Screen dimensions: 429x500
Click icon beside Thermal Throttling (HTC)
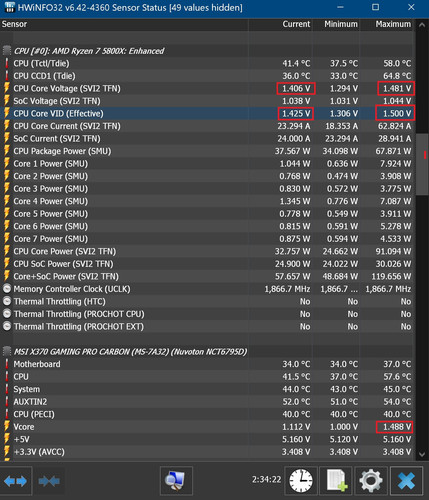click(x=7, y=301)
